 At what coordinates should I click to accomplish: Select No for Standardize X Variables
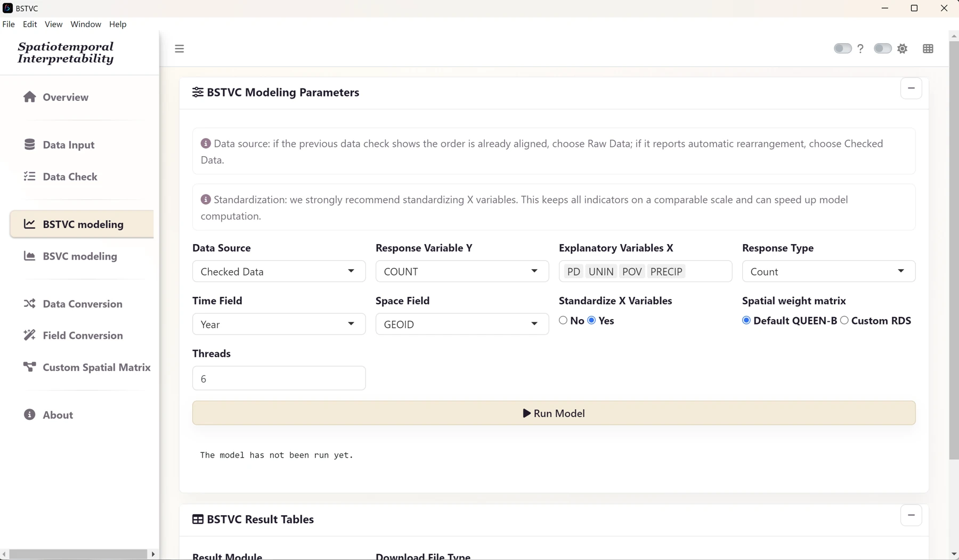point(563,320)
